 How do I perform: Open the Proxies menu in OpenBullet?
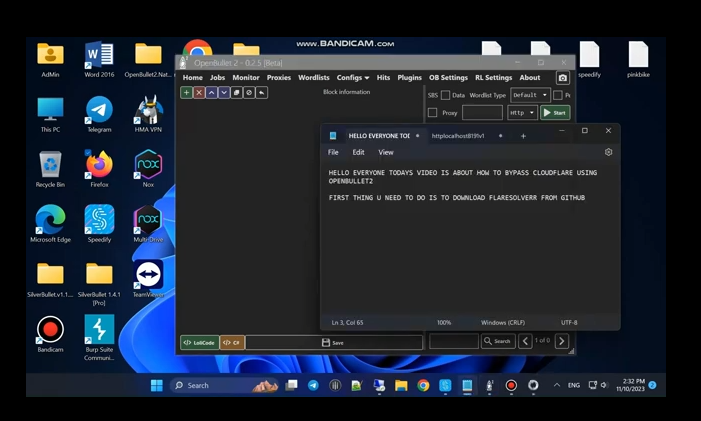coord(279,78)
